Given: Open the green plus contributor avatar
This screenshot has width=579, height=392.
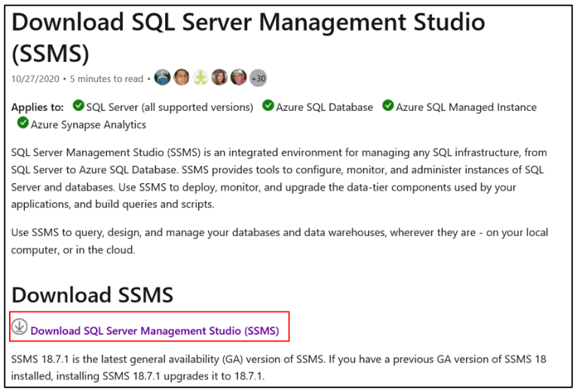Looking at the screenshot, I should (x=201, y=78).
